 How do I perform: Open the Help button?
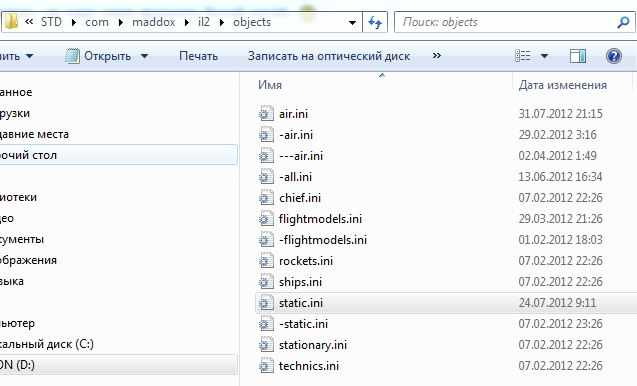tap(613, 56)
